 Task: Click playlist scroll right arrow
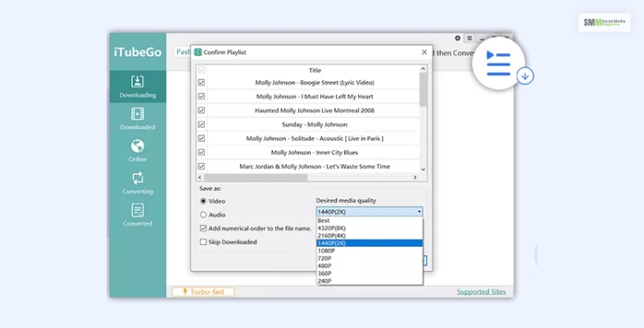pyautogui.click(x=415, y=177)
